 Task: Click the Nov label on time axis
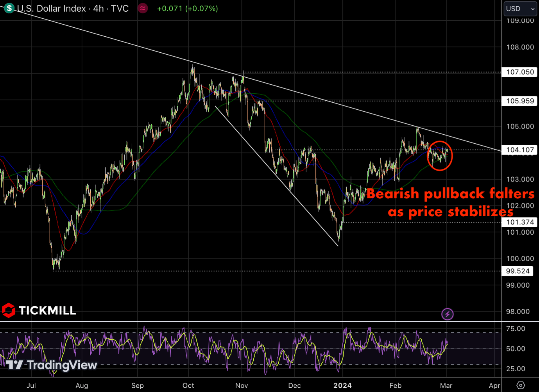click(x=242, y=385)
